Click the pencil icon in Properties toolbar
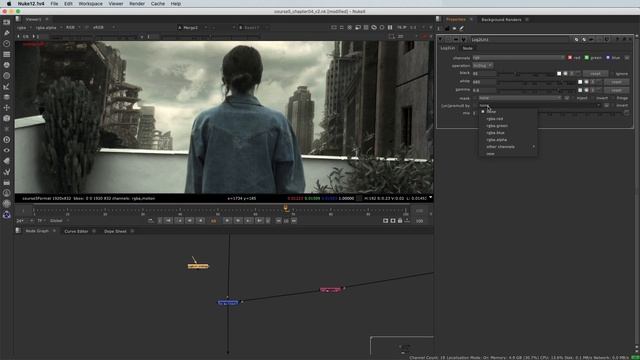The image size is (640, 360). pyautogui.click(x=462, y=29)
